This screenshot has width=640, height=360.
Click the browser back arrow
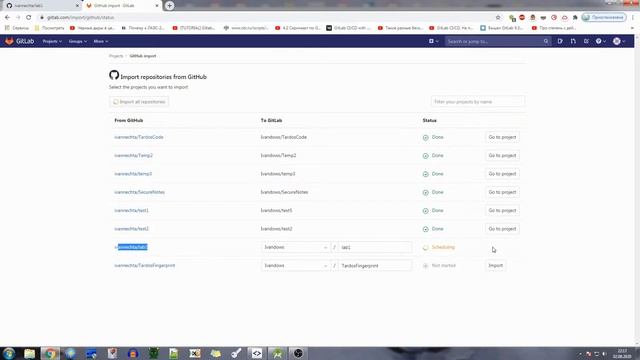click(x=7, y=18)
